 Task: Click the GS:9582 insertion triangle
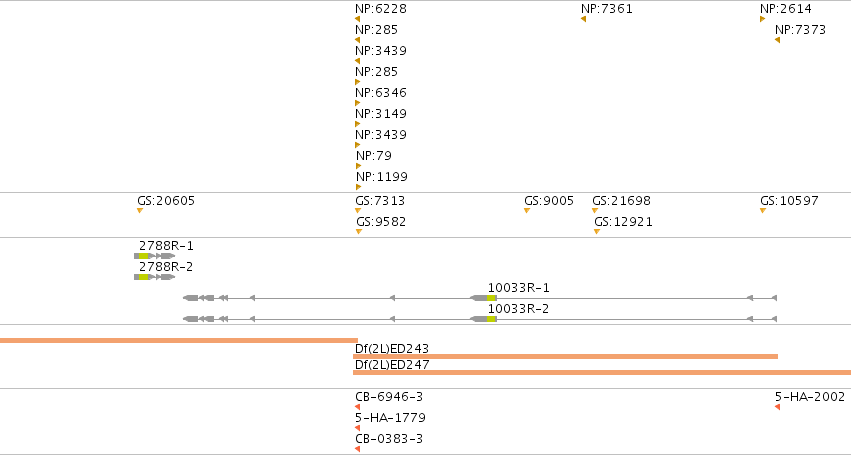(x=359, y=232)
